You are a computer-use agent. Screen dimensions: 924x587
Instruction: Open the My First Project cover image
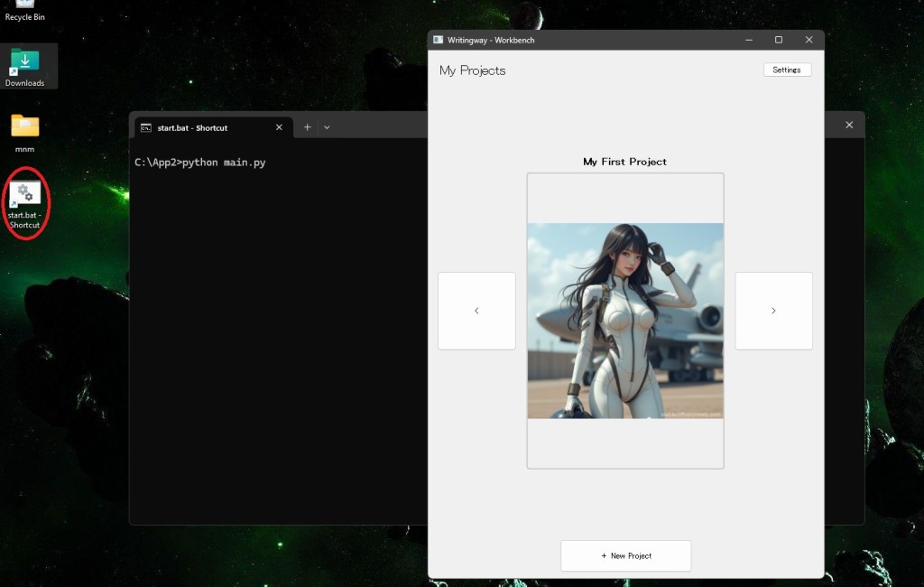pyautogui.click(x=625, y=321)
